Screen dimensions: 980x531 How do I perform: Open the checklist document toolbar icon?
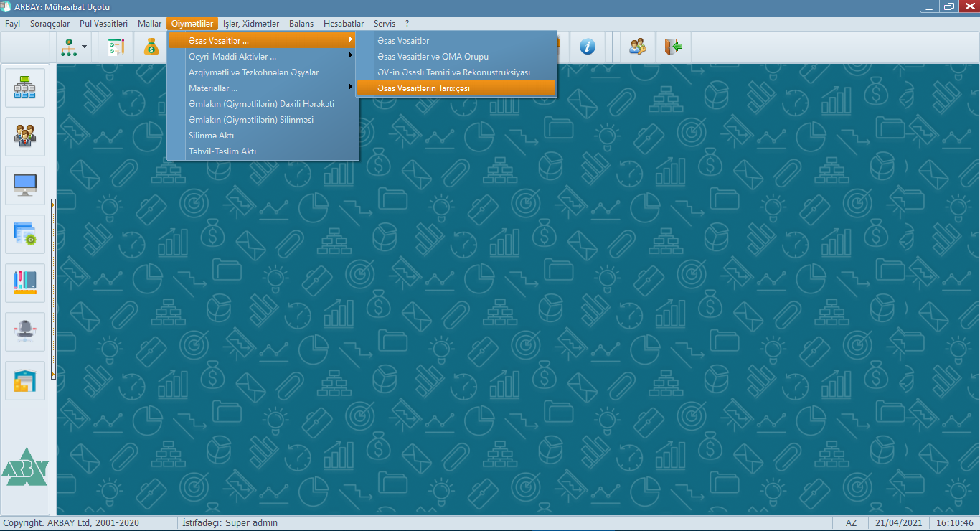click(x=116, y=47)
